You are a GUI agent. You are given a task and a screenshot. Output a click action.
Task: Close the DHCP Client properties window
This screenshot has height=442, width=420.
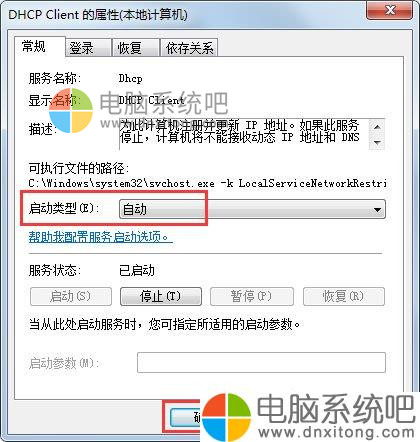391,11
